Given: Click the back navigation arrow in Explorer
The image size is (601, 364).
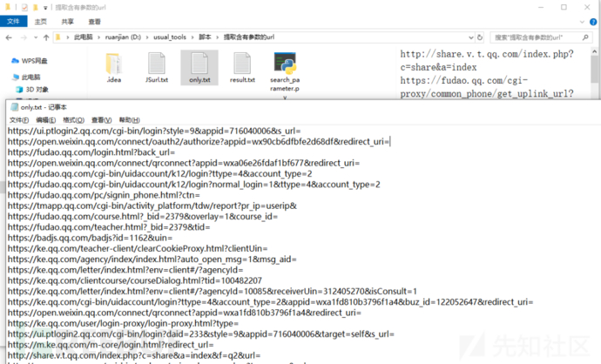Looking at the screenshot, I should tap(9, 37).
